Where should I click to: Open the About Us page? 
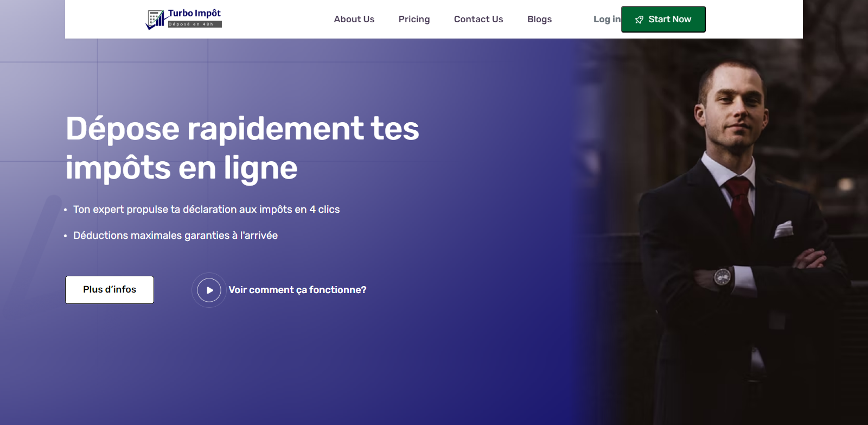tap(354, 19)
